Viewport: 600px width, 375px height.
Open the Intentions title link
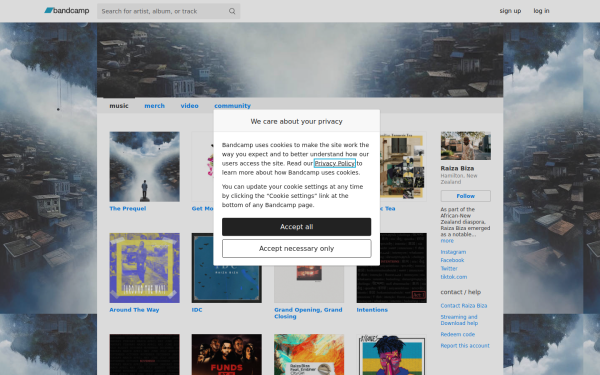(372, 310)
